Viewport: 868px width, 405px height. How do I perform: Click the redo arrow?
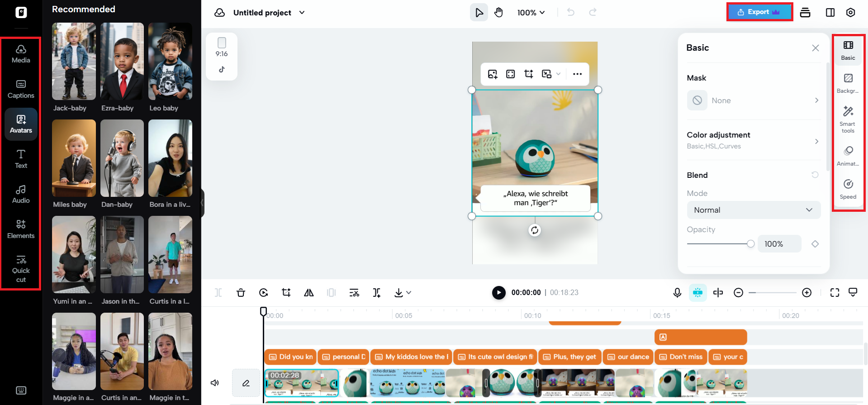(593, 12)
